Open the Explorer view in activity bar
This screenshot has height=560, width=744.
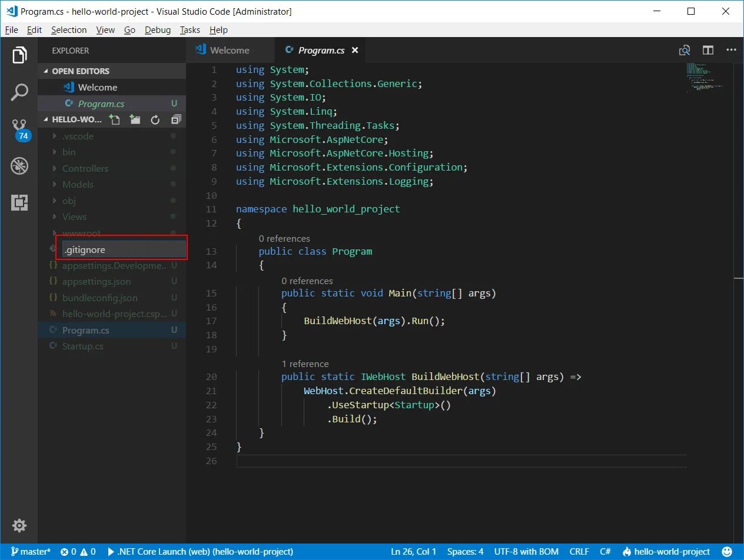(19, 55)
